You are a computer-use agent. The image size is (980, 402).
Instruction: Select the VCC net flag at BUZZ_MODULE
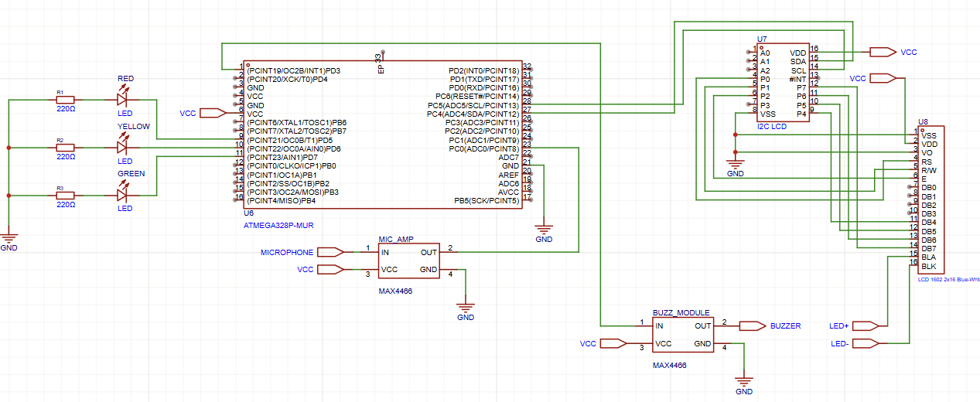(x=614, y=342)
